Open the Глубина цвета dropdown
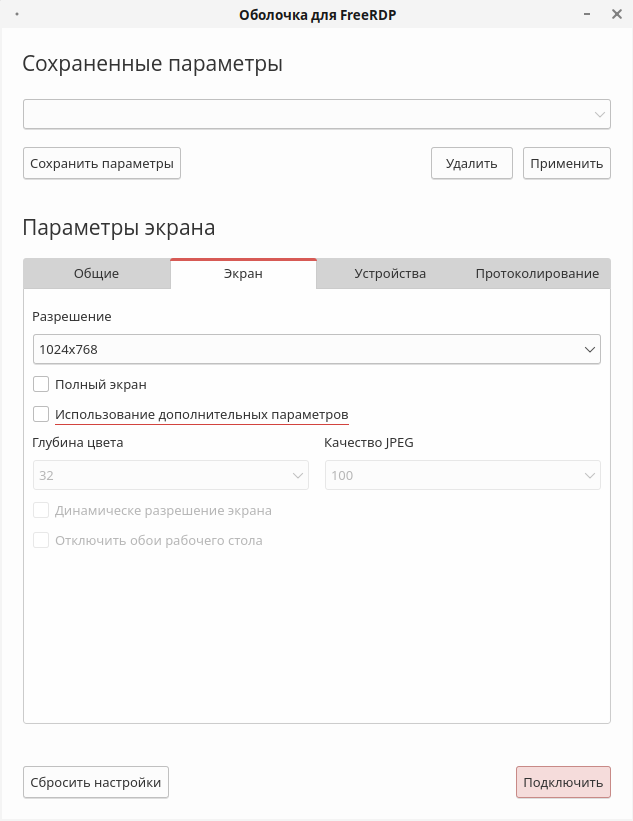The image size is (633, 821). pos(171,475)
